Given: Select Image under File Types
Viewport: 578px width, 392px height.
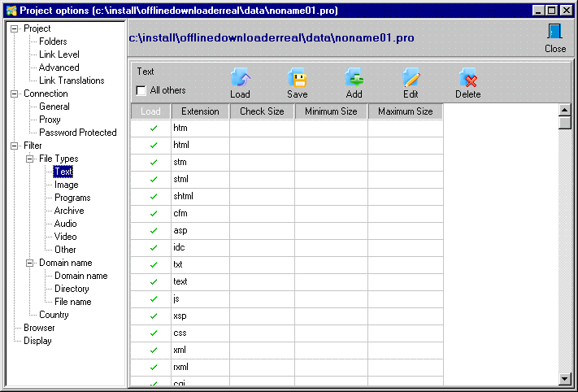Looking at the screenshot, I should pos(67,185).
